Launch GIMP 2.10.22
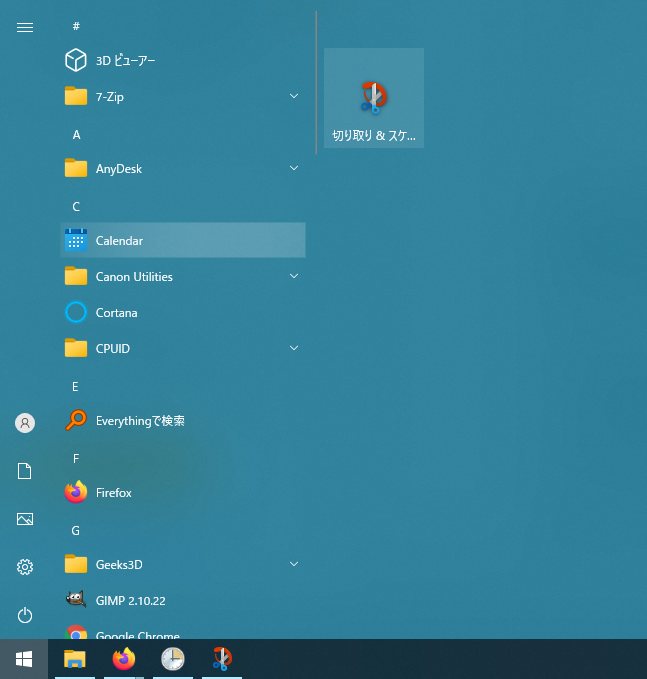The height and width of the screenshot is (679, 647). (x=183, y=600)
